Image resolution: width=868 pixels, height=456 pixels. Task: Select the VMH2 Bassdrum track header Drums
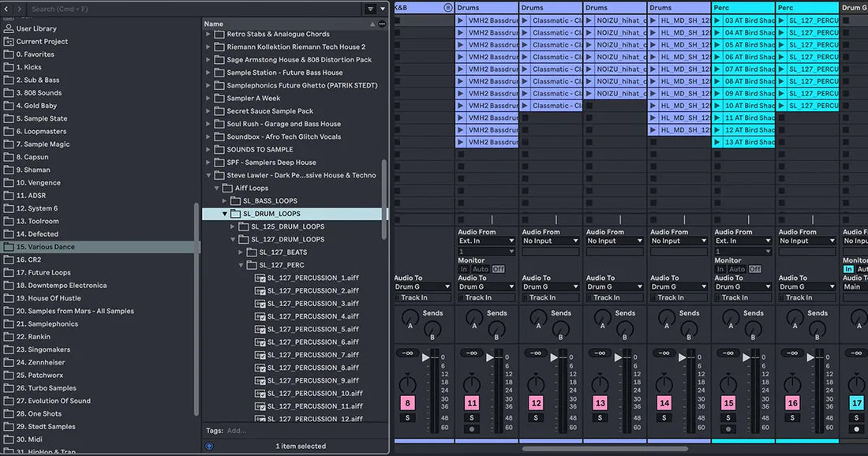pos(486,8)
